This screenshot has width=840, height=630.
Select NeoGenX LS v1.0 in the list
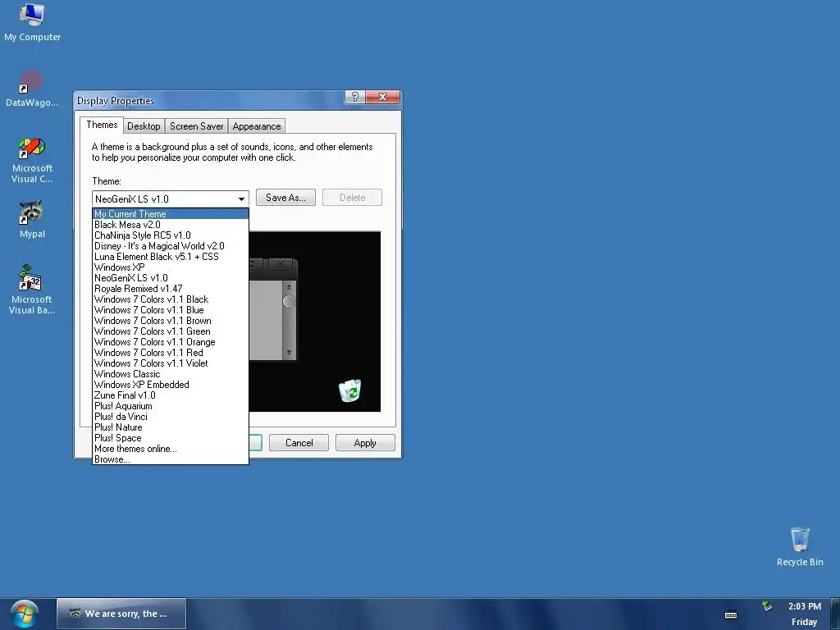(171, 278)
